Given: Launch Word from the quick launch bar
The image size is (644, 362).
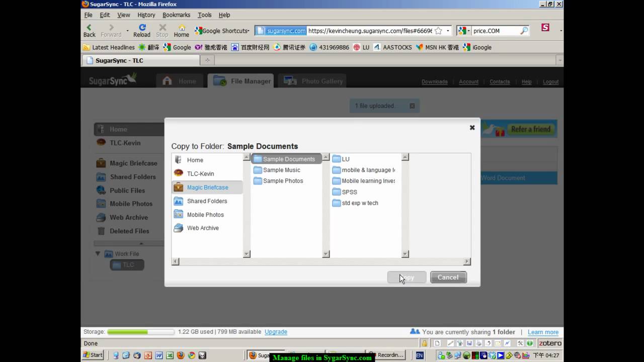Looking at the screenshot, I should pyautogui.click(x=159, y=355).
